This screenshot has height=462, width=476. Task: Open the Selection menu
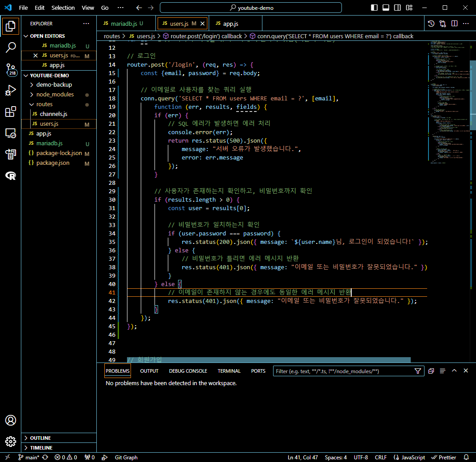(x=63, y=8)
